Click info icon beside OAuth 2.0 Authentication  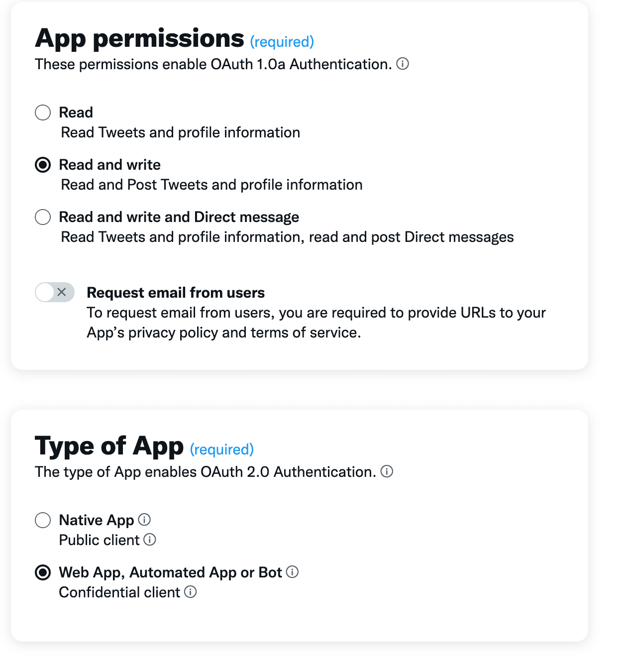point(387,471)
